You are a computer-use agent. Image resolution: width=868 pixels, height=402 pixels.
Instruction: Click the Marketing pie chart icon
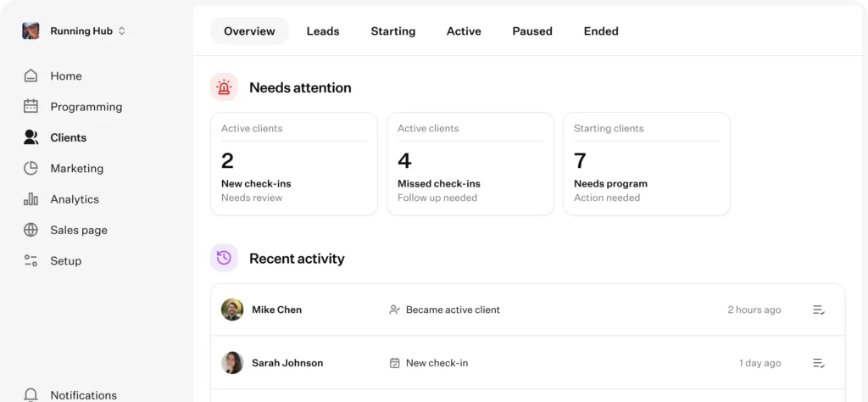[x=31, y=168]
